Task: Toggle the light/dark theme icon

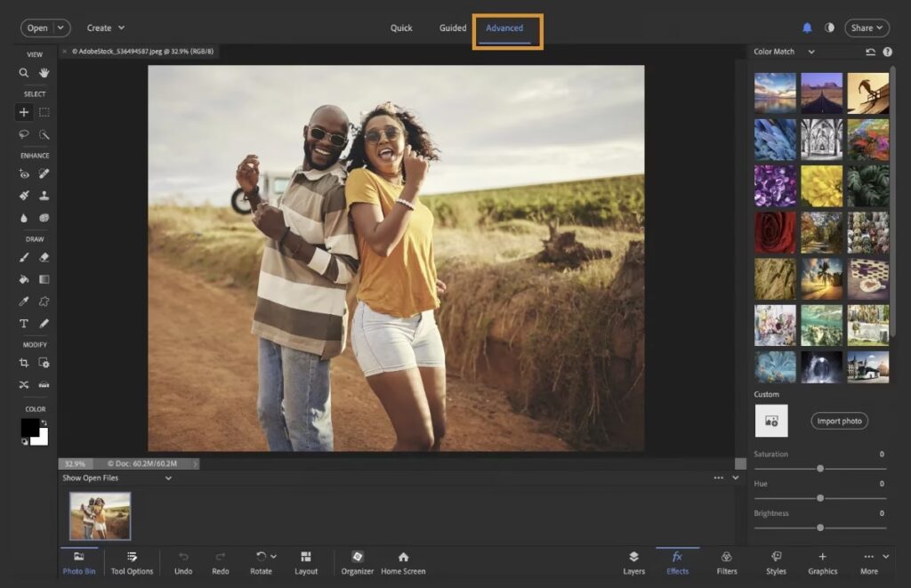Action: pyautogui.click(x=829, y=28)
